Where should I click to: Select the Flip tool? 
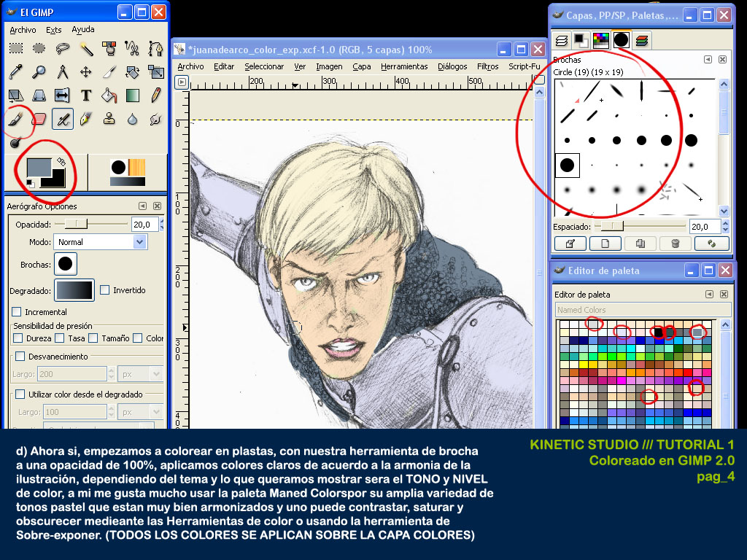63,96
